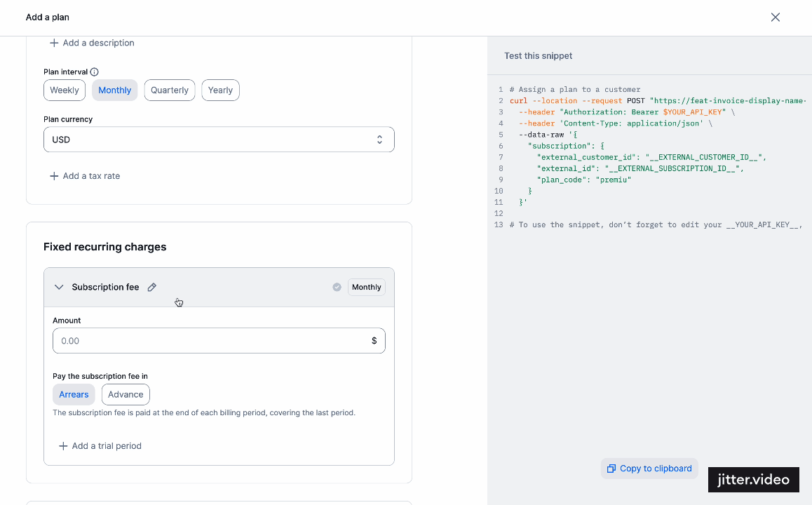The height and width of the screenshot is (505, 812).
Task: Collapse the Subscription fee section chevron
Action: [x=59, y=287]
